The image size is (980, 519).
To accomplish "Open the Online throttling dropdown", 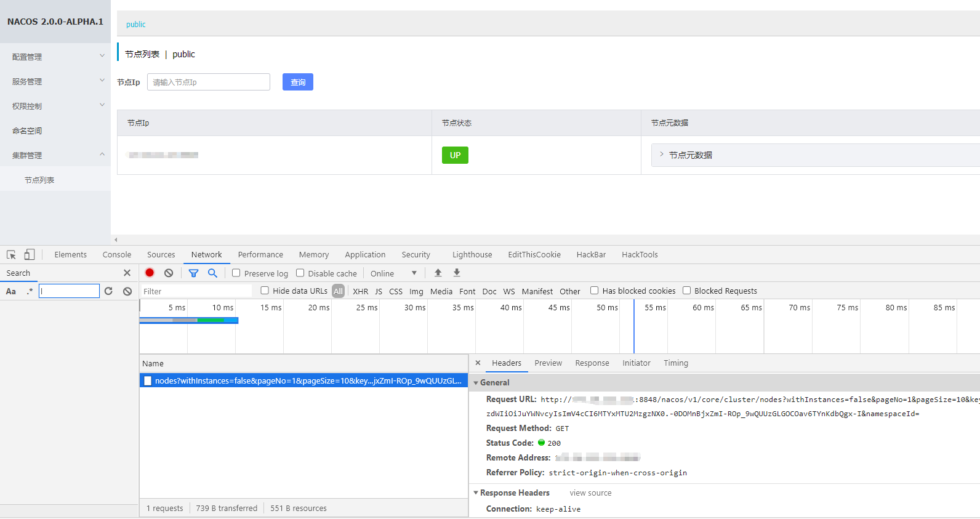I will (x=393, y=273).
